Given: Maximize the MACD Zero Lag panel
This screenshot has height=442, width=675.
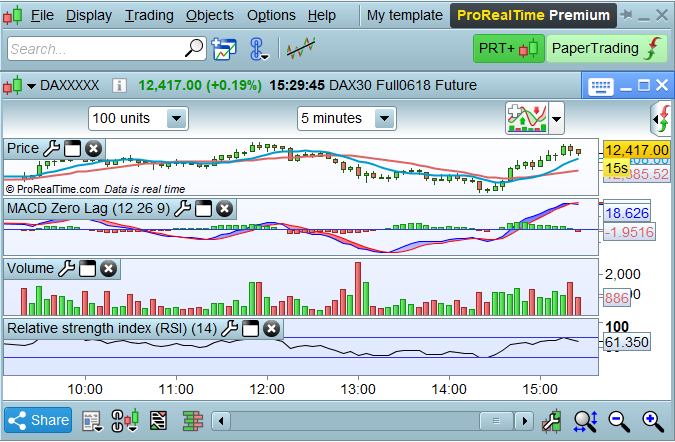Looking at the screenshot, I should coord(204,209).
